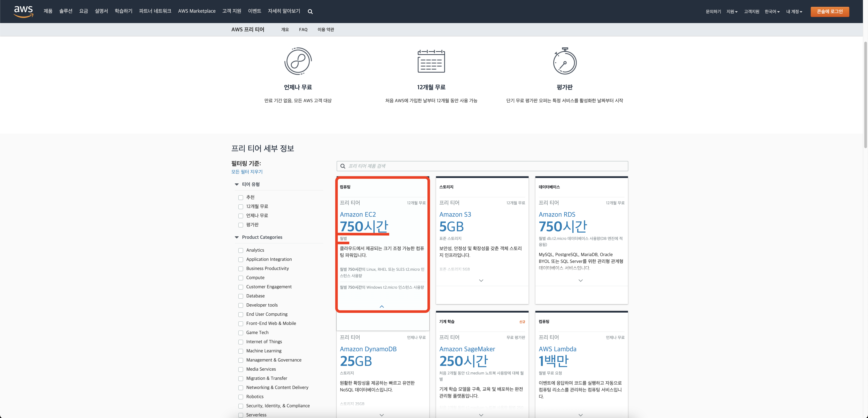Open the 설명서 menu
Screen dimensions: 868x418
click(x=101, y=11)
